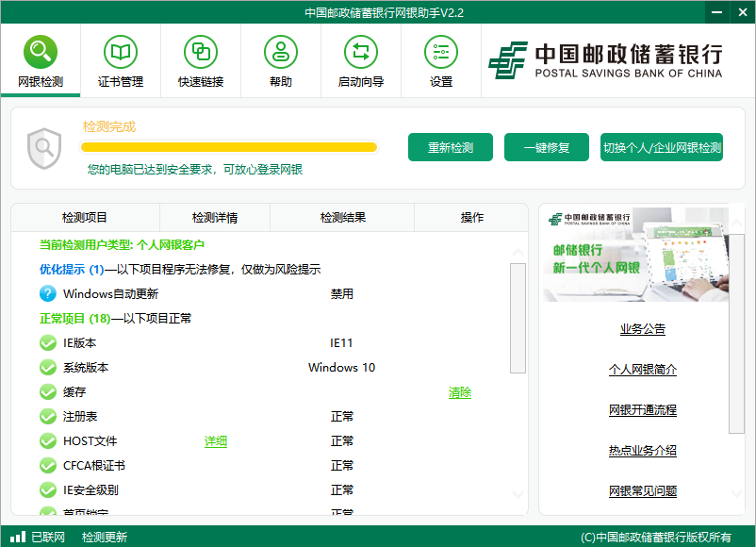This screenshot has height=547, width=756.
Task: Click 当前检测用户类型 text line
Action: [x=122, y=245]
